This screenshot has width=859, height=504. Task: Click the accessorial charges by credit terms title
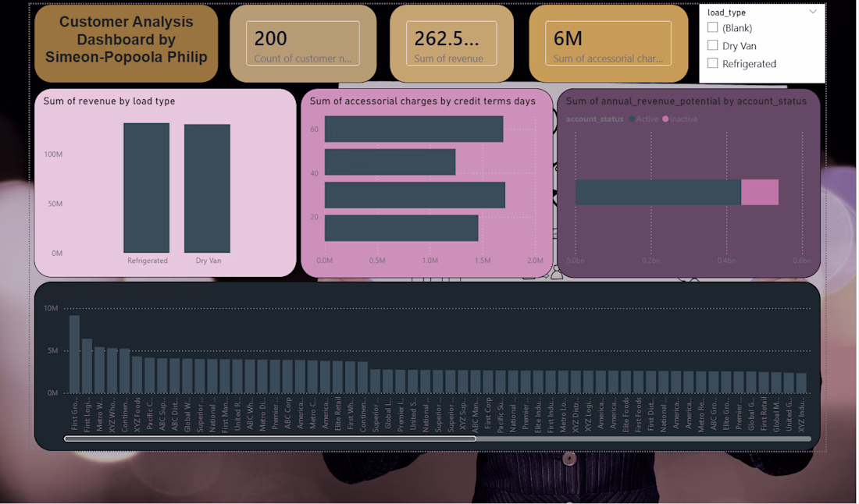(x=422, y=101)
